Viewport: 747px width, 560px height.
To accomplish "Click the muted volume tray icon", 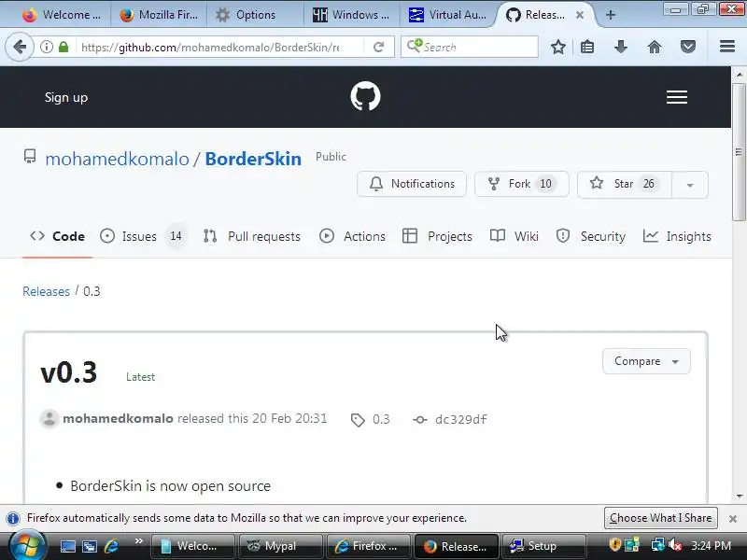I will [x=675, y=545].
